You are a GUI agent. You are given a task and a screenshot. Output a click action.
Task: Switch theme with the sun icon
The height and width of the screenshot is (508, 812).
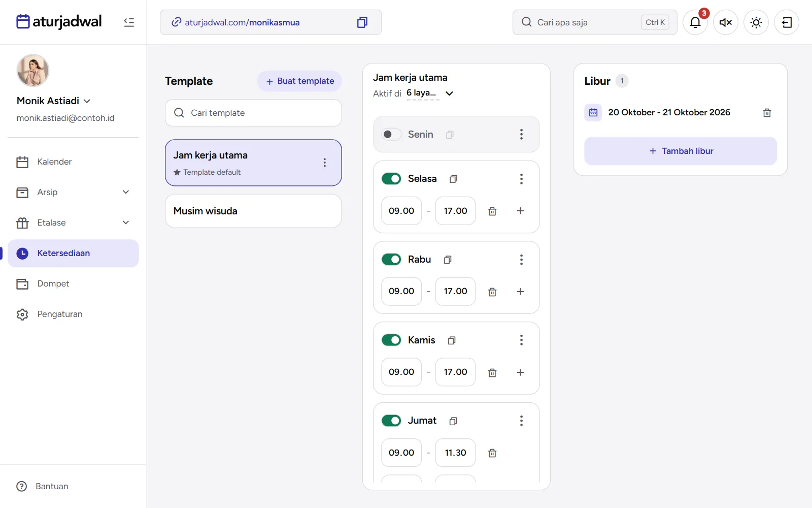[756, 22]
